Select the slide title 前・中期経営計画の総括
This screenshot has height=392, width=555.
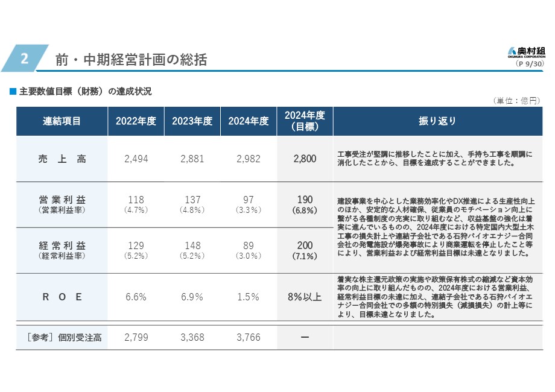click(x=131, y=60)
